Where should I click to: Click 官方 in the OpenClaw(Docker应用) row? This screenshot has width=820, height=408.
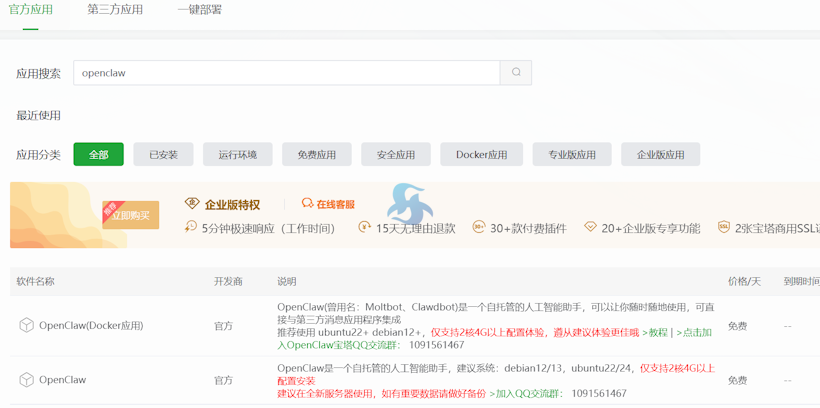[x=223, y=326]
